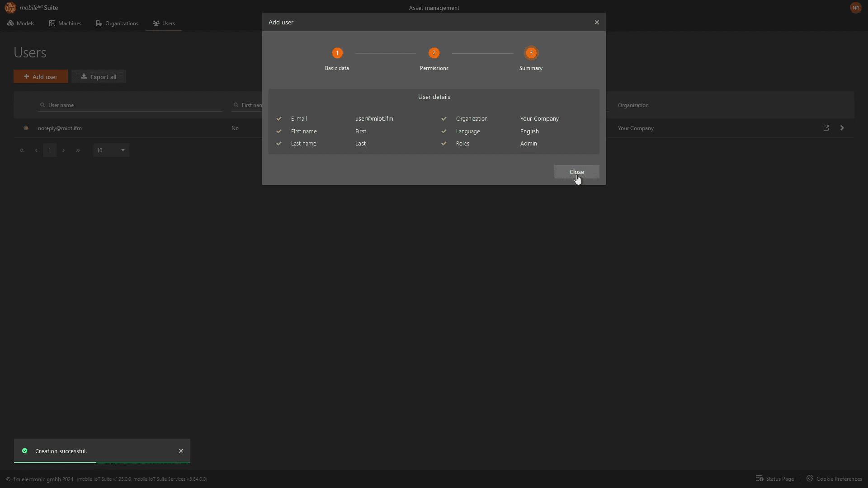Click the ifm logo icon
868x488 pixels.
[10, 8]
